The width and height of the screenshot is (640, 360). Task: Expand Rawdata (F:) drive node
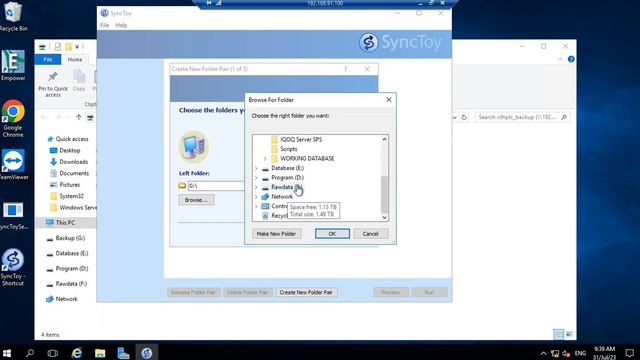tap(256, 187)
